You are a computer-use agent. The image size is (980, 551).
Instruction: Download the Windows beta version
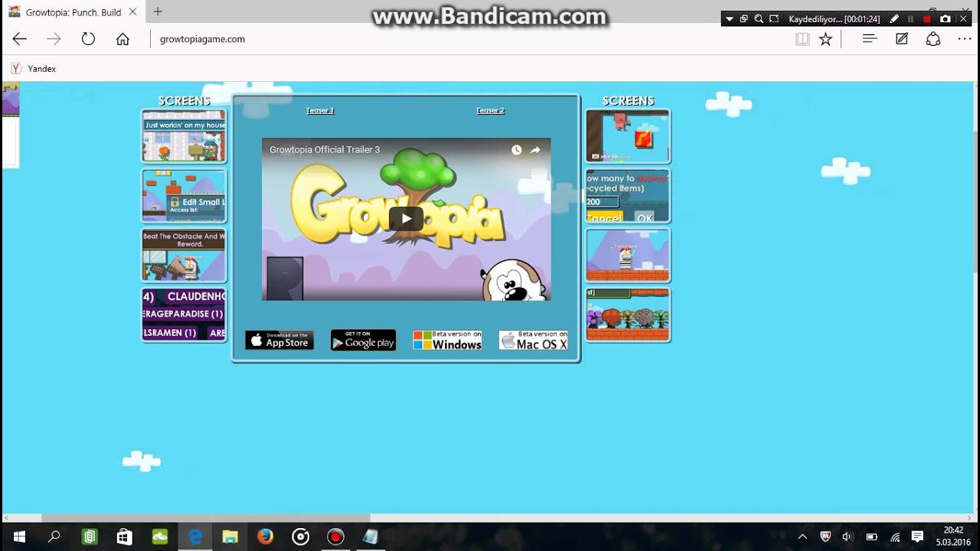click(x=447, y=341)
